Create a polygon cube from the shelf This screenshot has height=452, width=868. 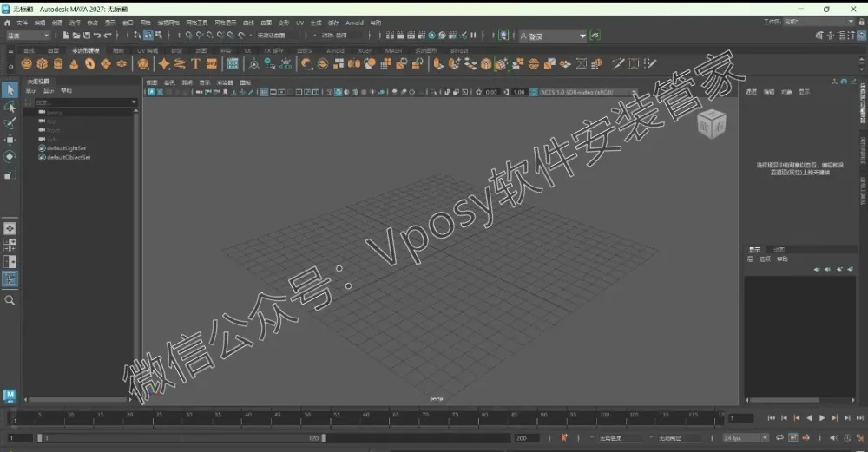coord(42,63)
